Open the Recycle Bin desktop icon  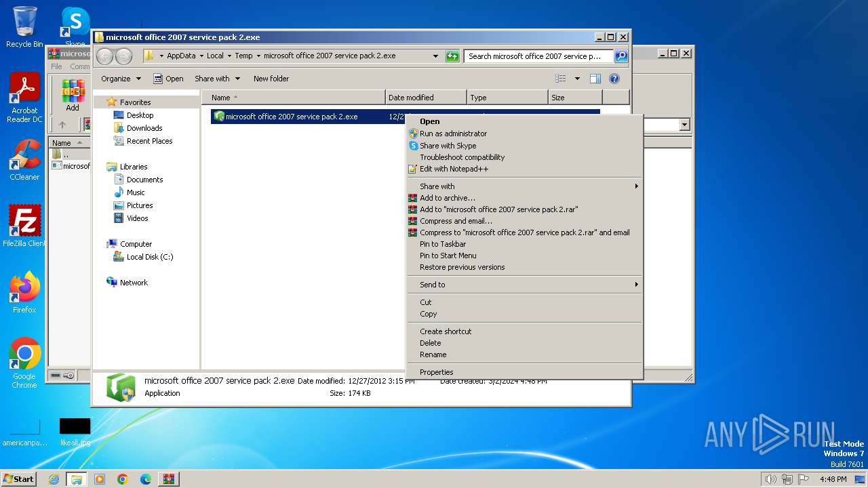point(24,27)
